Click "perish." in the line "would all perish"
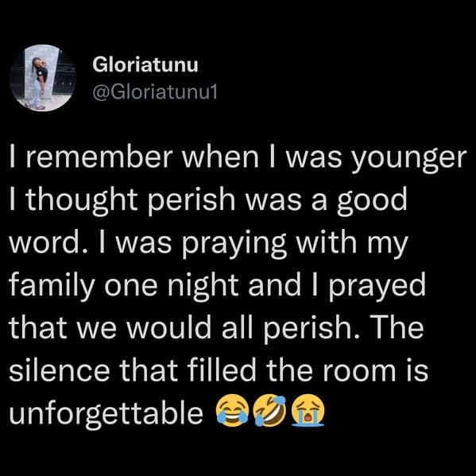The width and height of the screenshot is (476, 476). click(x=308, y=329)
